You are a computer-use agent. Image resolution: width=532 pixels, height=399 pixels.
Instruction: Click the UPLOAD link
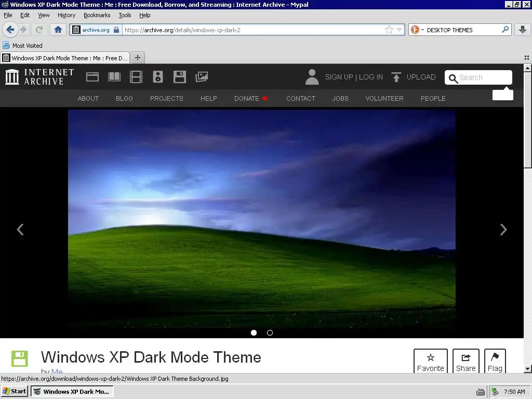click(x=421, y=77)
